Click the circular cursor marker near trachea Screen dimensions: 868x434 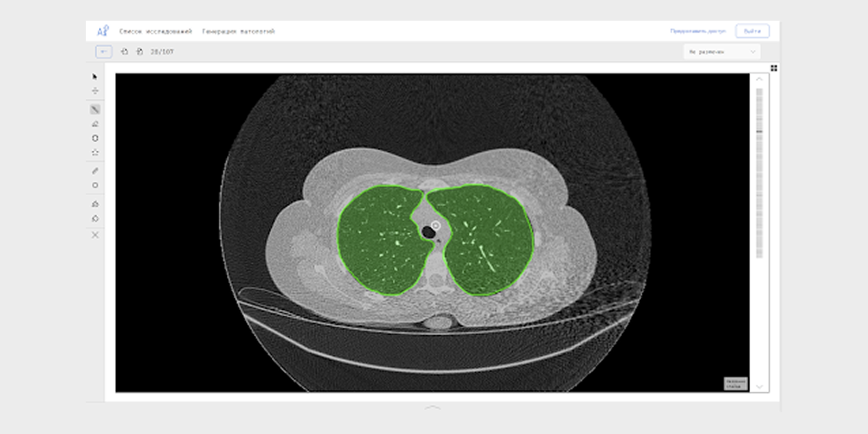[436, 226]
